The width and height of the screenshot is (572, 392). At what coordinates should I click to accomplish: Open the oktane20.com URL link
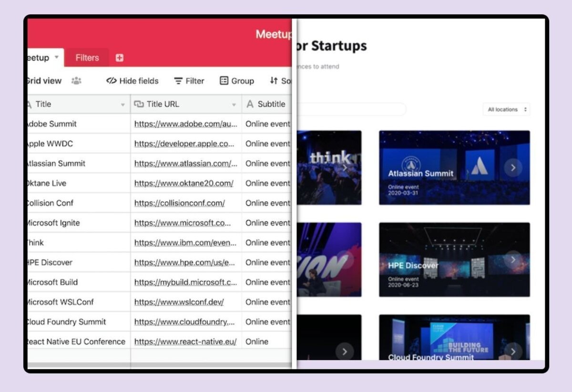pos(184,183)
